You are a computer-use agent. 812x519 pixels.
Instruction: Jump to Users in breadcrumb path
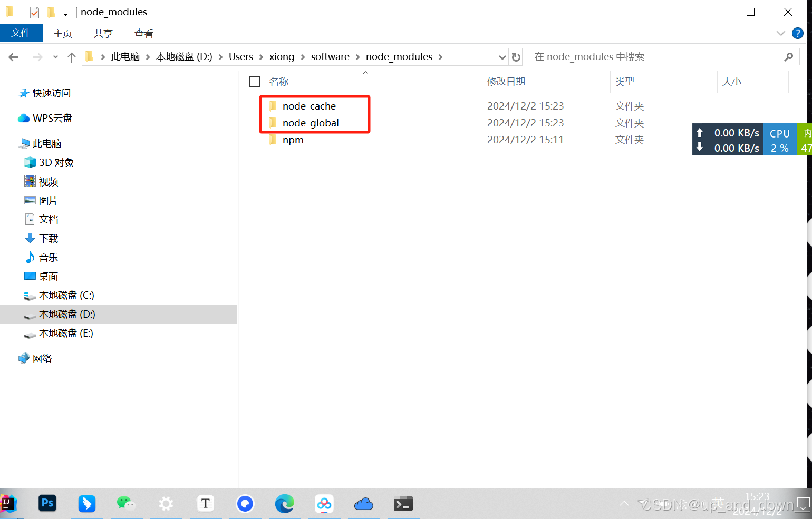[241, 57]
